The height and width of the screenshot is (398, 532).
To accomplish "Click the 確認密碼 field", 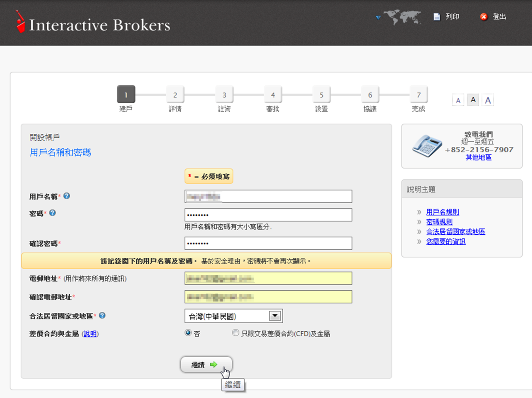I will point(268,243).
